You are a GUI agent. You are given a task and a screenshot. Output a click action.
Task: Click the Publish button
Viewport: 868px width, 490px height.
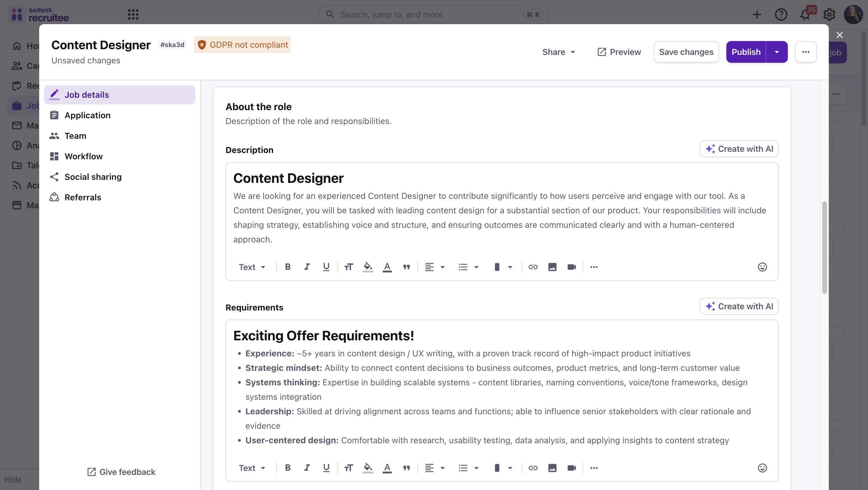pyautogui.click(x=746, y=52)
